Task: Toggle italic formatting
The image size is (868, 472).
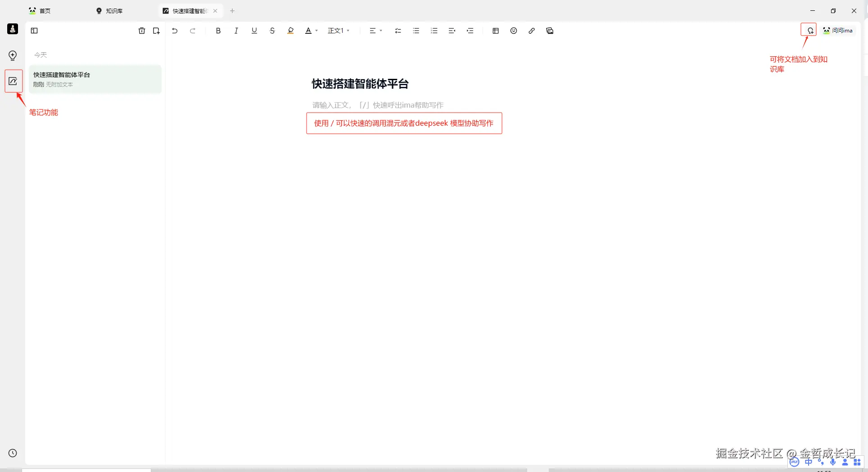Action: pyautogui.click(x=236, y=31)
